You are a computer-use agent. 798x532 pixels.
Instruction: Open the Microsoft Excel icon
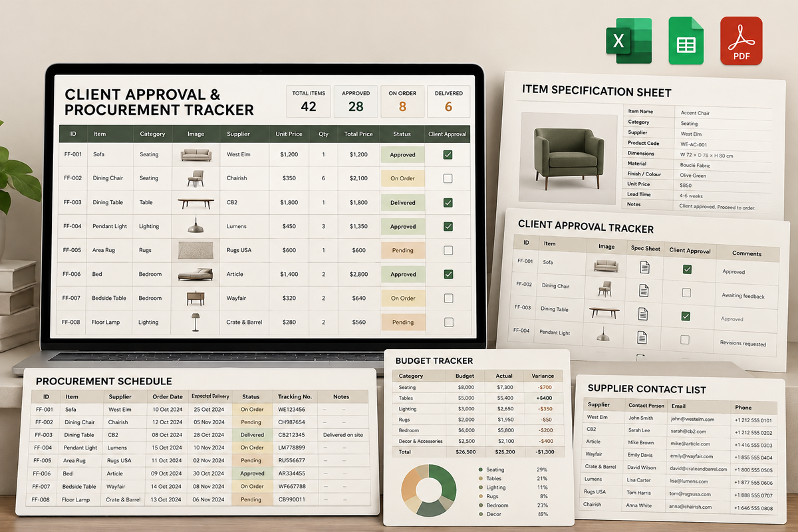point(628,41)
